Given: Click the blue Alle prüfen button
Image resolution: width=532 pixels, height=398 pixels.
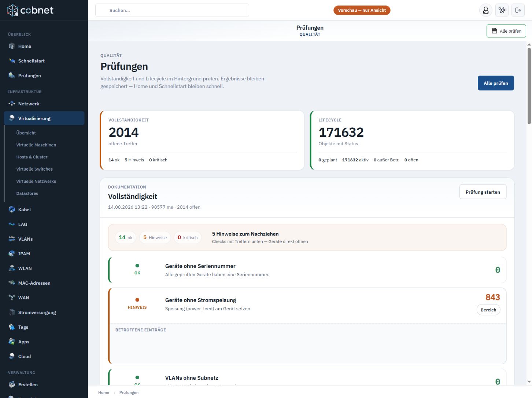Looking at the screenshot, I should click(x=496, y=83).
